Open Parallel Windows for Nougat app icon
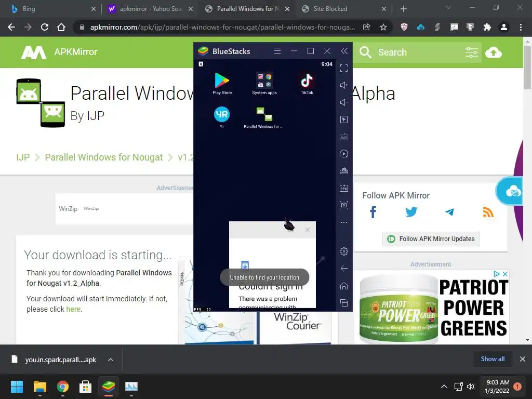This screenshot has height=399, width=532. (264, 117)
